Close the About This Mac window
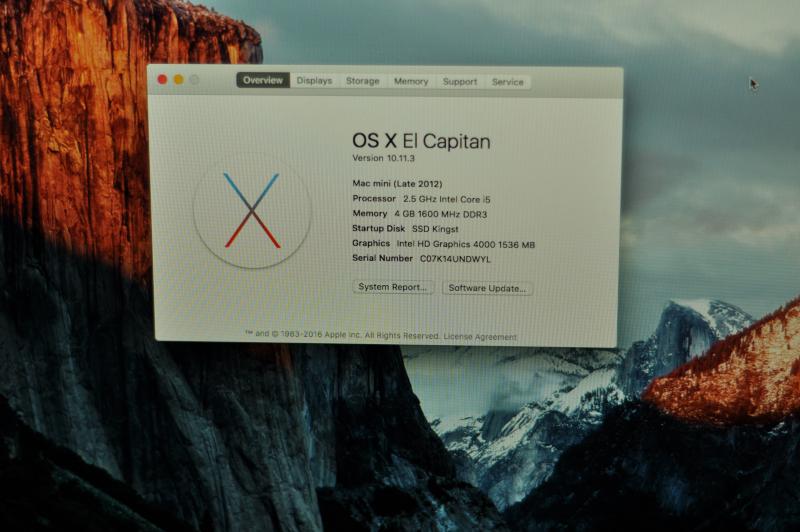Image resolution: width=800 pixels, height=532 pixels. (162, 79)
